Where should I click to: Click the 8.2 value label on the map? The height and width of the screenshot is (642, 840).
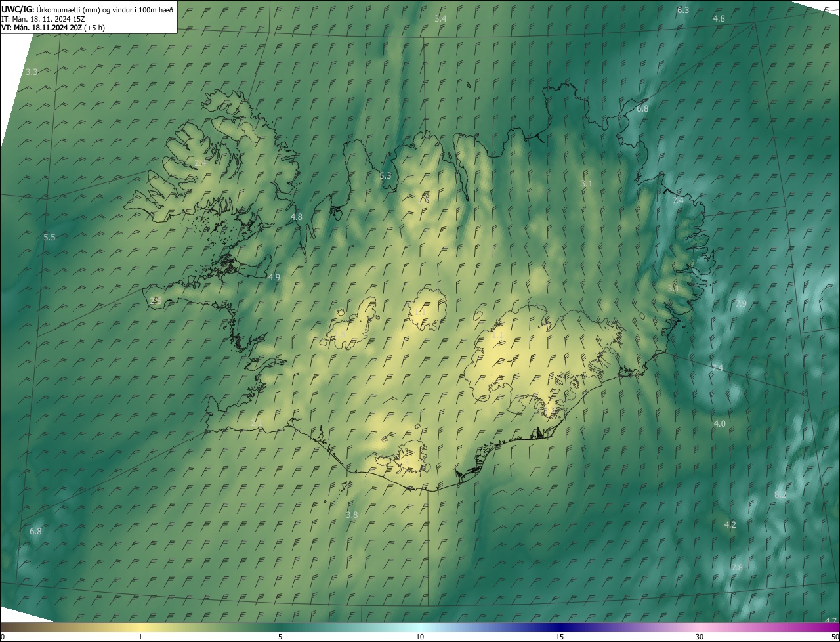point(780,495)
